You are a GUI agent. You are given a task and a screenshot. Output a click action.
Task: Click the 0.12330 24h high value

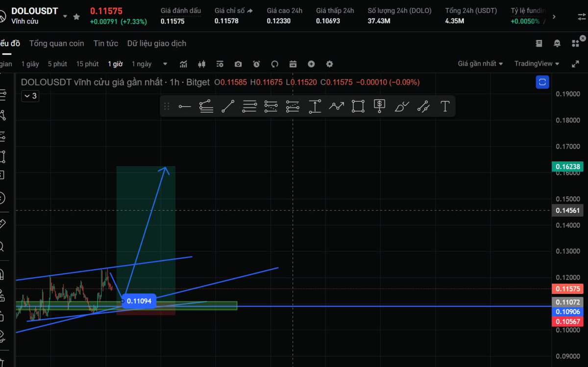pyautogui.click(x=278, y=21)
